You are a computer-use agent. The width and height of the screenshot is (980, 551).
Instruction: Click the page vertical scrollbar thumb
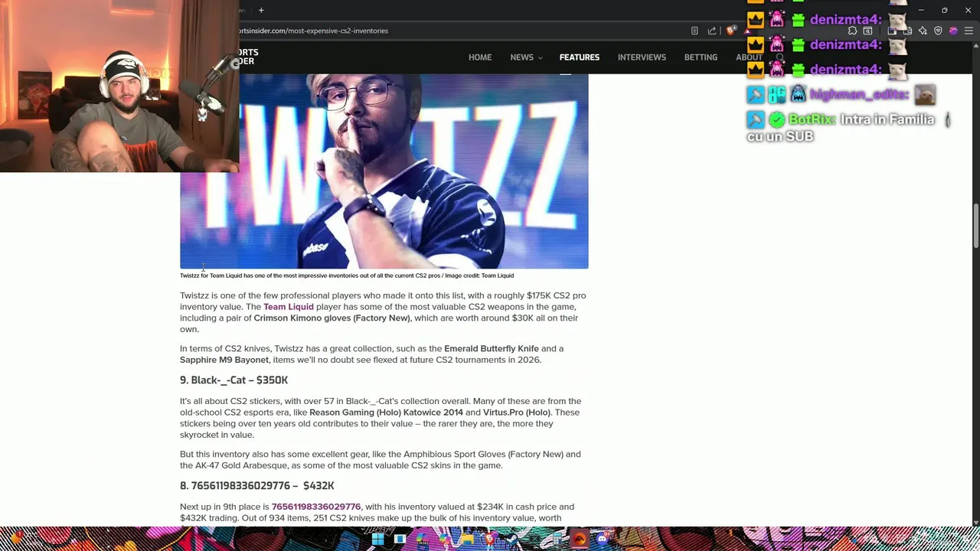975,226
